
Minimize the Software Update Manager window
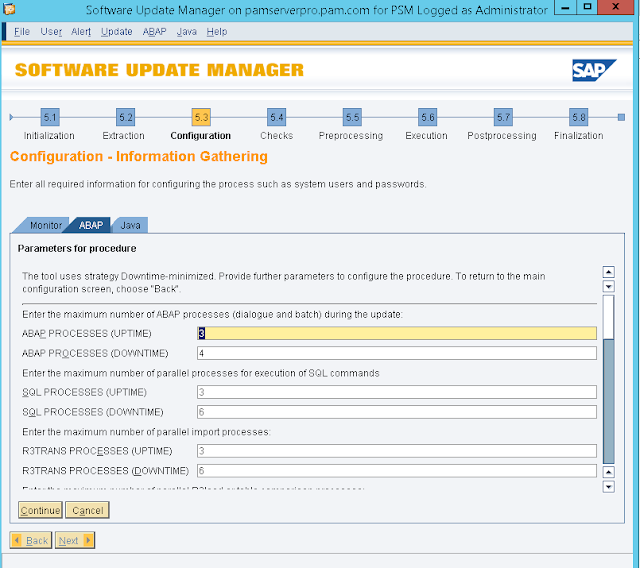coord(565,7)
